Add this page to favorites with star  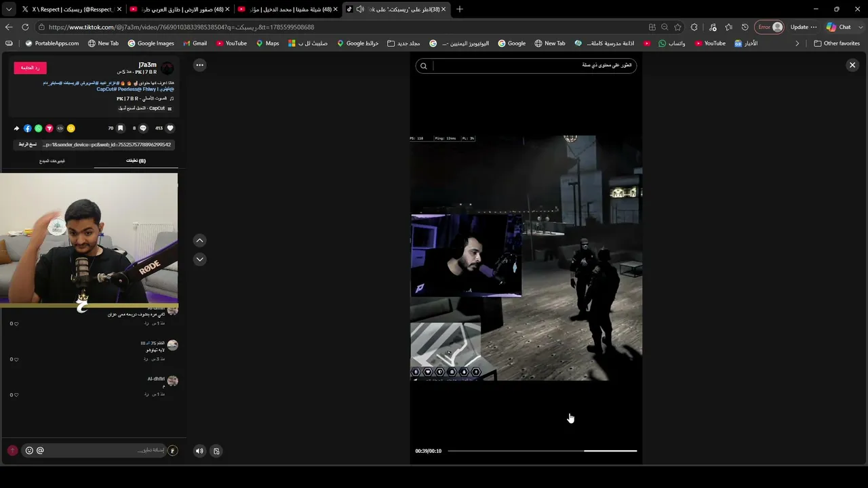[x=677, y=27]
